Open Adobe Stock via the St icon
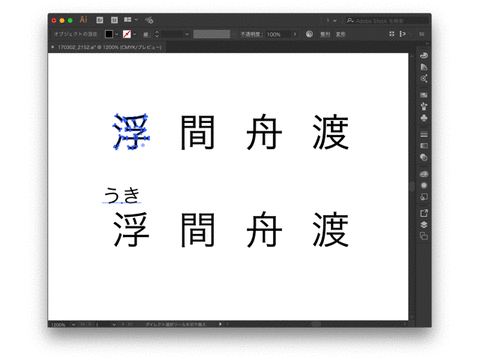 point(114,20)
